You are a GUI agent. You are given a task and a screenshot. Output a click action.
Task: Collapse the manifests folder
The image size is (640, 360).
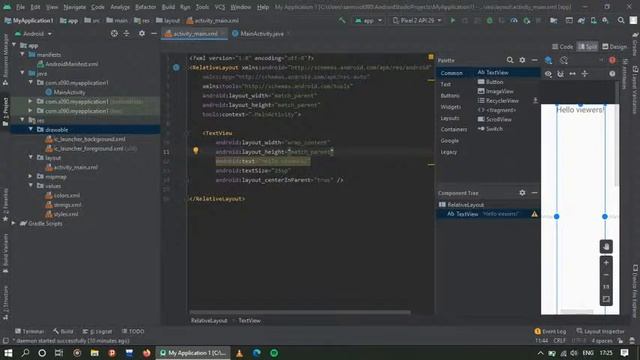(22, 55)
